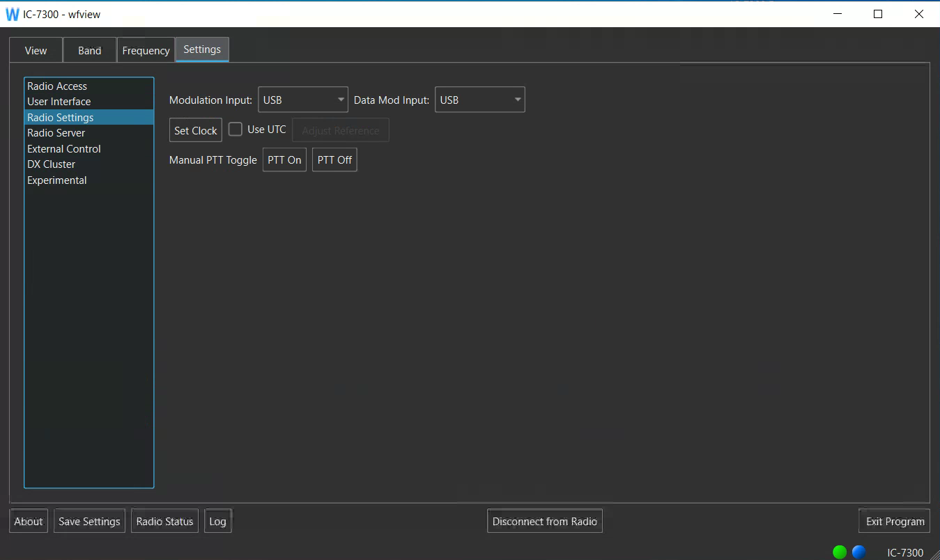Click the blue status indicator light

(858, 552)
